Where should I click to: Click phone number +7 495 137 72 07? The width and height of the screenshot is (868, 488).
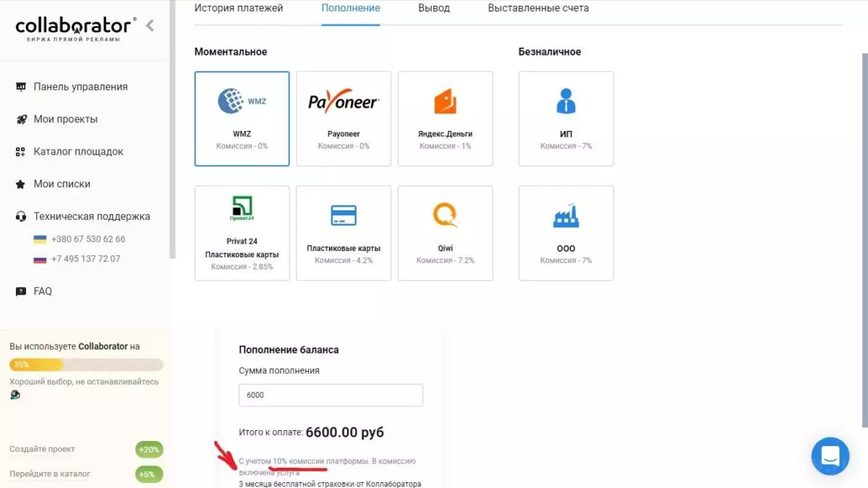coord(86,259)
